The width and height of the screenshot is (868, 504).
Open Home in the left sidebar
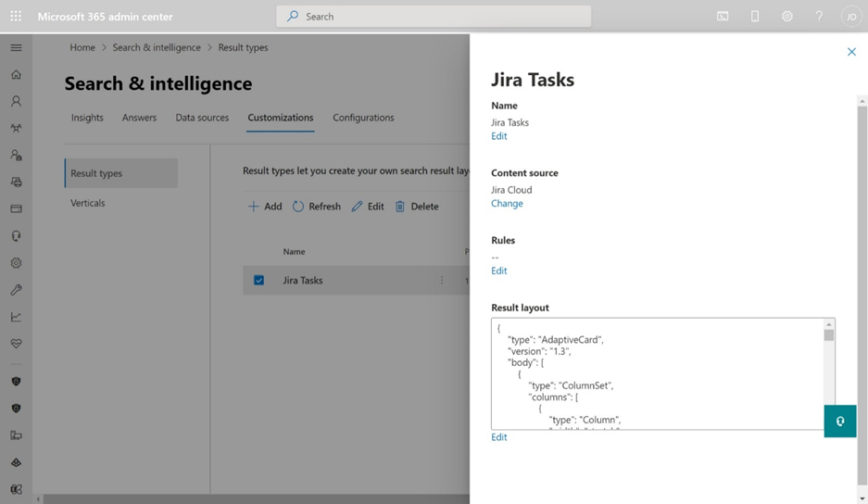[16, 74]
